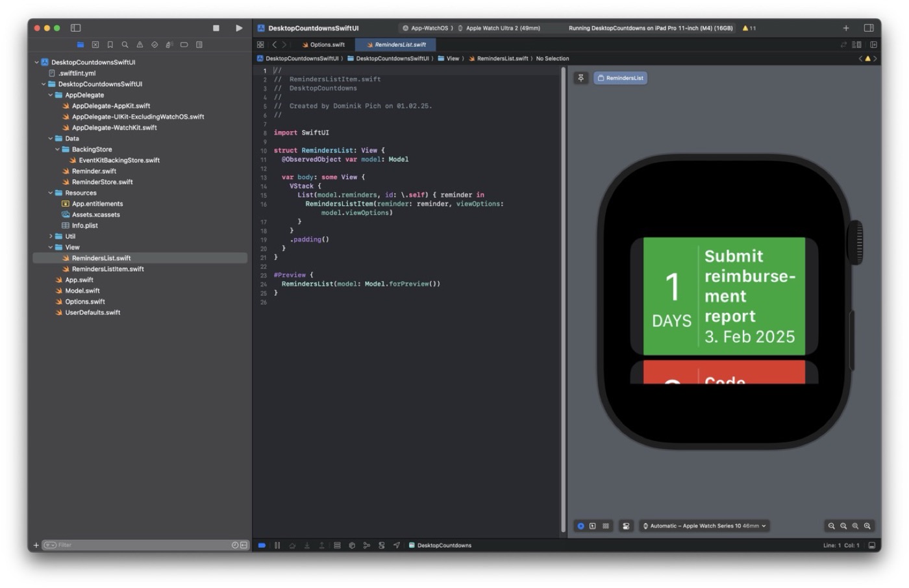Select the App-WatchOS scheme
Viewport: 909px width, 588px height.
426,28
